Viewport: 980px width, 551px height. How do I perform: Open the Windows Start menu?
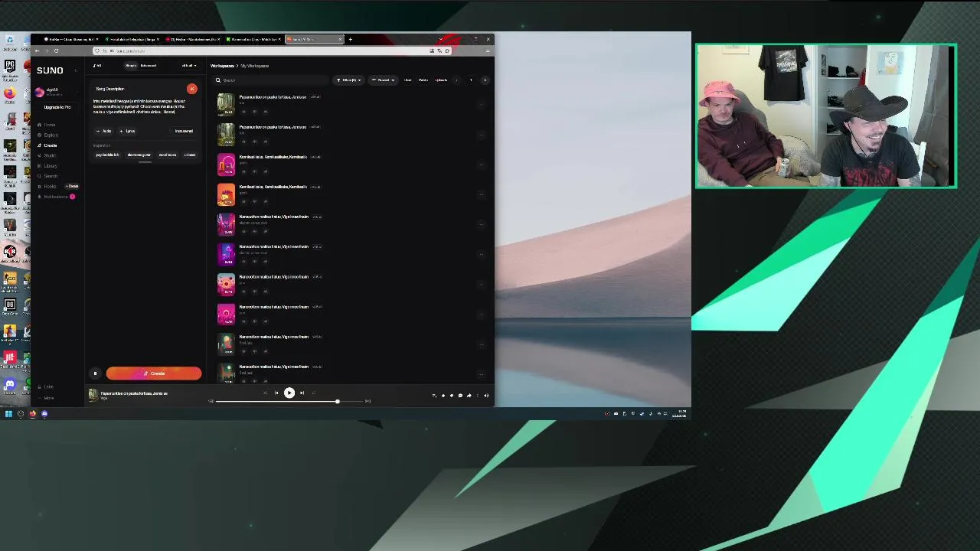[8, 414]
